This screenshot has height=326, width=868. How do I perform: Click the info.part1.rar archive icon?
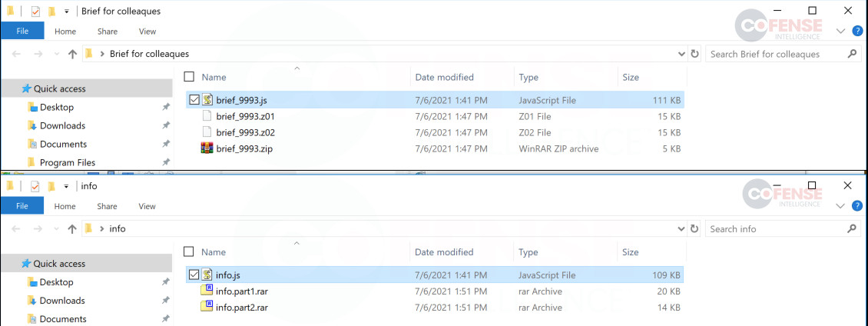pyautogui.click(x=207, y=291)
